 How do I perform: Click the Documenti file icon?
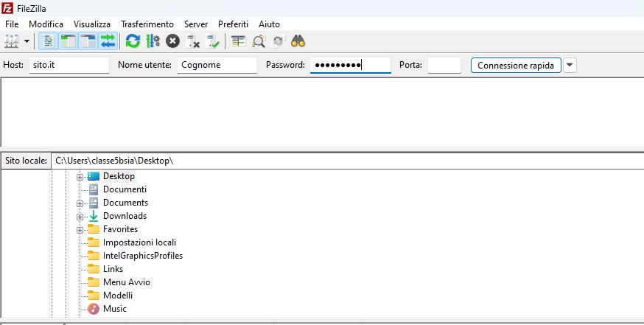pyautogui.click(x=94, y=189)
